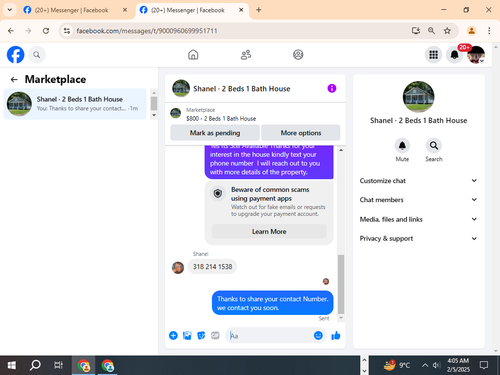500x375 pixels.
Task: Bookmark this page with the star
Action: coord(447,31)
